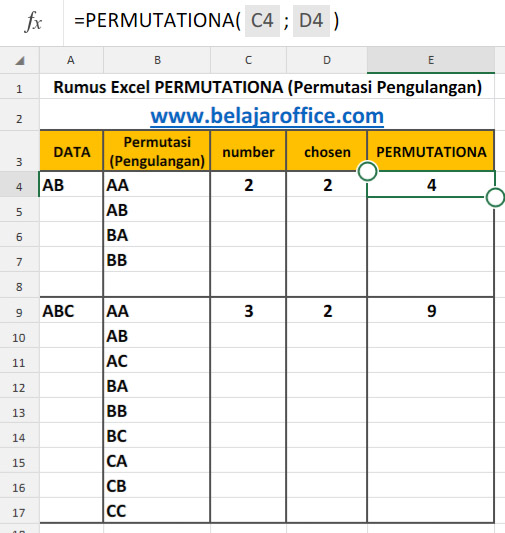This screenshot has width=505, height=533.
Task: Click chosen header cell
Action: tap(327, 151)
